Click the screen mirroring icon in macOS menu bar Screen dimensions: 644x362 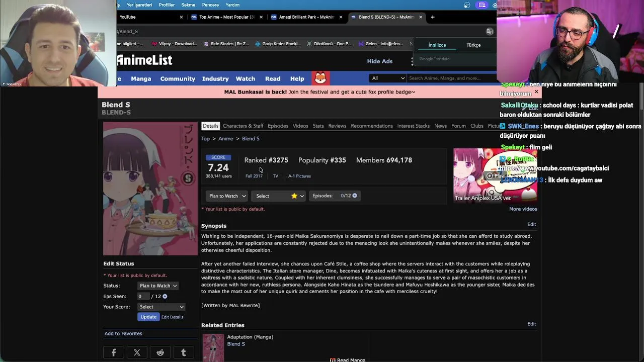(x=482, y=5)
